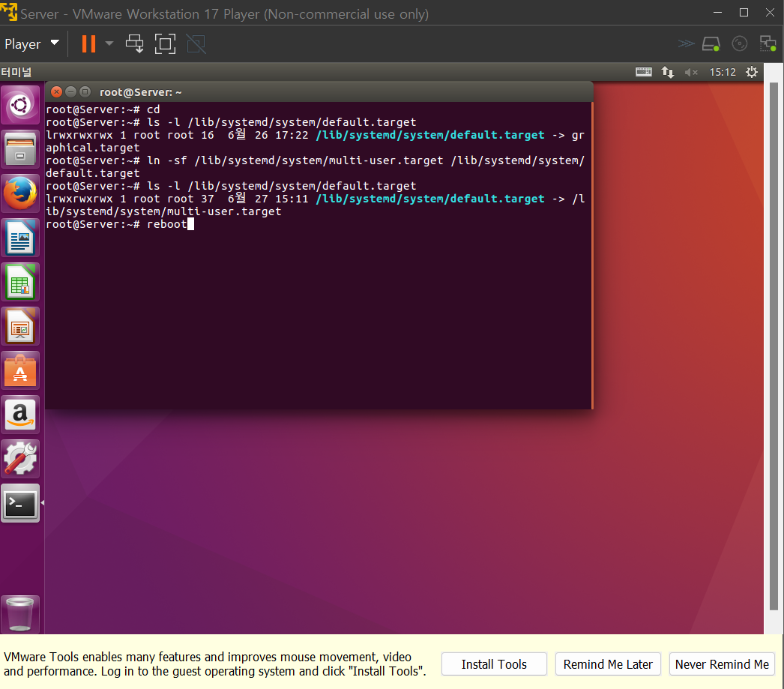
Task: Launch LibreOffice Calc
Action: tap(20, 282)
